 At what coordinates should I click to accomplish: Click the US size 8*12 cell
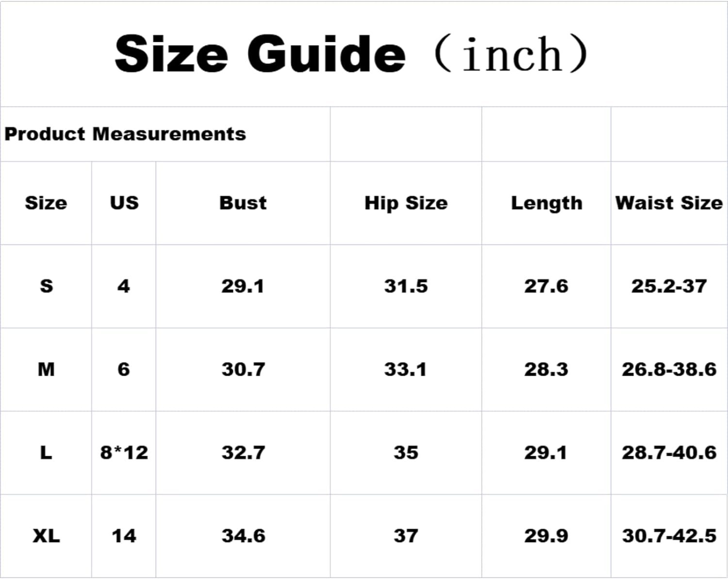pyautogui.click(x=124, y=453)
